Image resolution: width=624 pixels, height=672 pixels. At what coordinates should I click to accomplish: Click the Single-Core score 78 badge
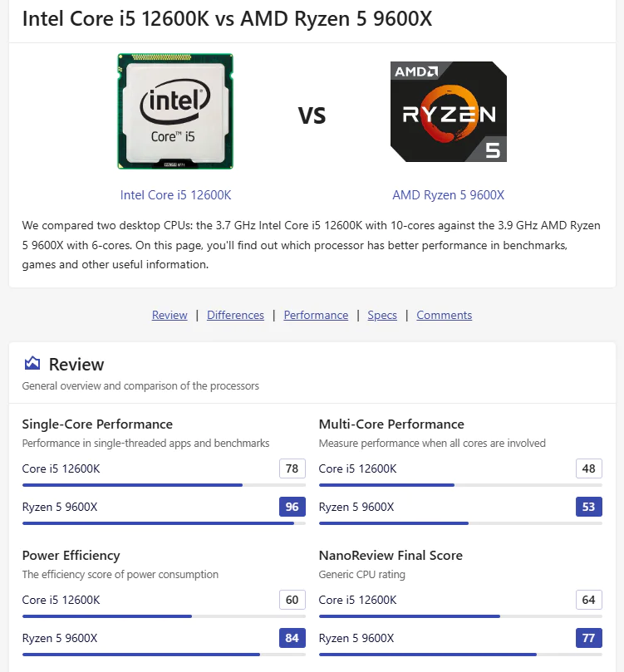tap(292, 468)
